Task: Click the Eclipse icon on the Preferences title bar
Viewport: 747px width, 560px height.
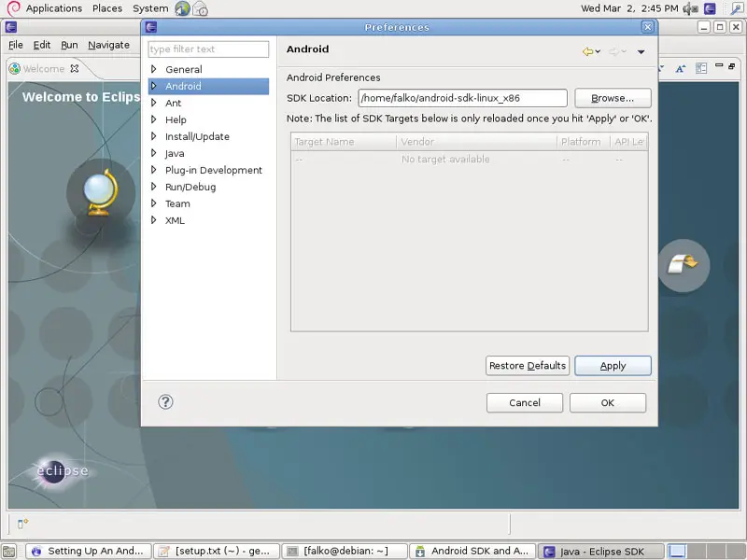Action: (151, 27)
